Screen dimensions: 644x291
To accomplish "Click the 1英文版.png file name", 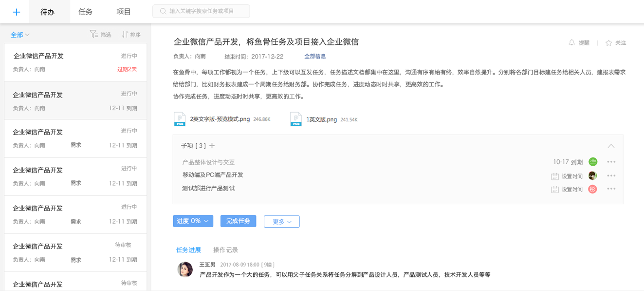I will click(321, 119).
